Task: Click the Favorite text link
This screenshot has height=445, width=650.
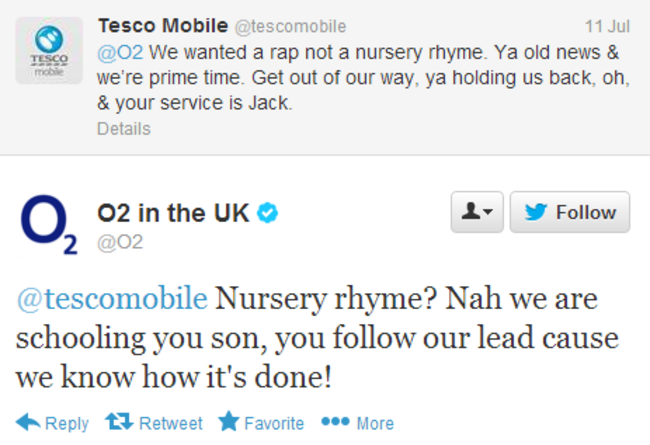Action: (274, 423)
